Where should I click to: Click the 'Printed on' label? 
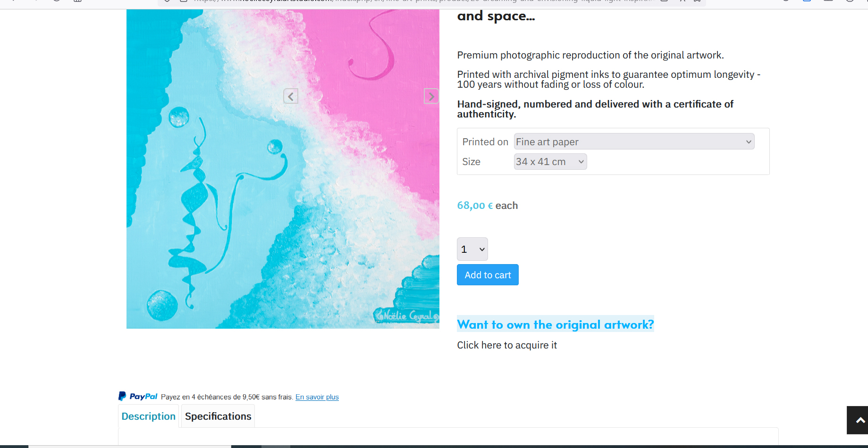tap(485, 142)
